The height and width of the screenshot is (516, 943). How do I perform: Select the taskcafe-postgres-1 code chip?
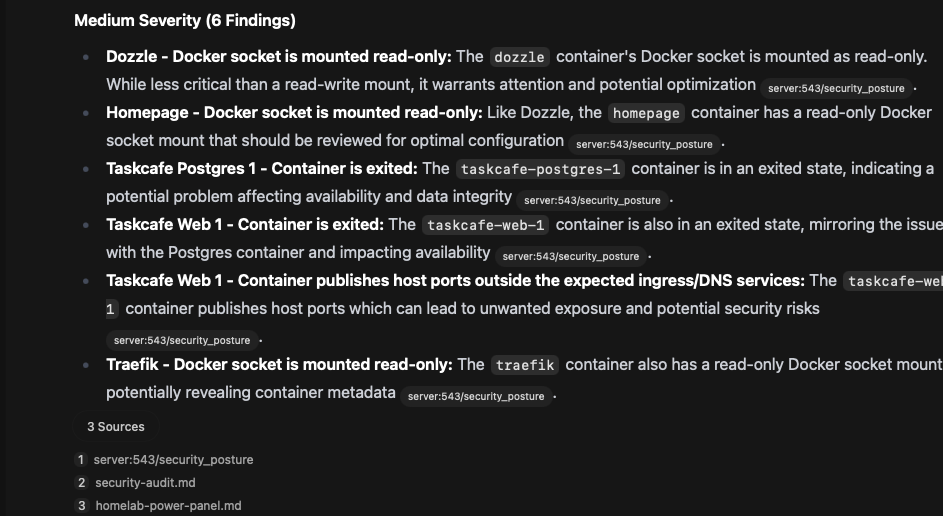[540, 169]
